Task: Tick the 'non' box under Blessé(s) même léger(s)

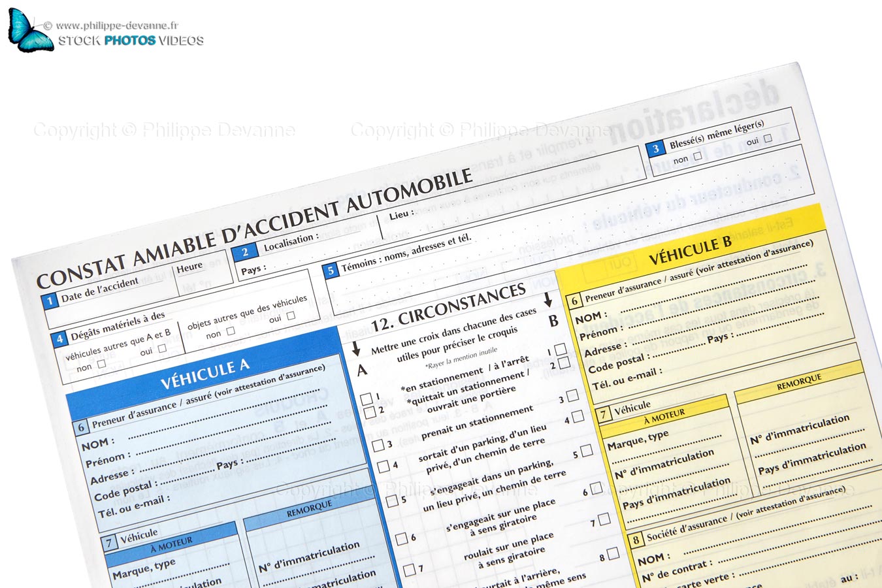Action: [x=698, y=155]
